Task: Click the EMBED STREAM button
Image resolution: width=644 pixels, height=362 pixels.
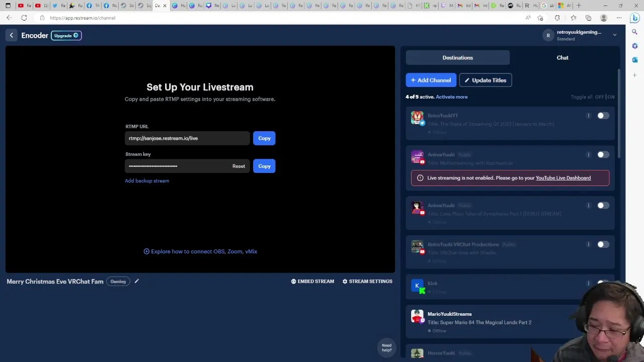Action: (312, 282)
